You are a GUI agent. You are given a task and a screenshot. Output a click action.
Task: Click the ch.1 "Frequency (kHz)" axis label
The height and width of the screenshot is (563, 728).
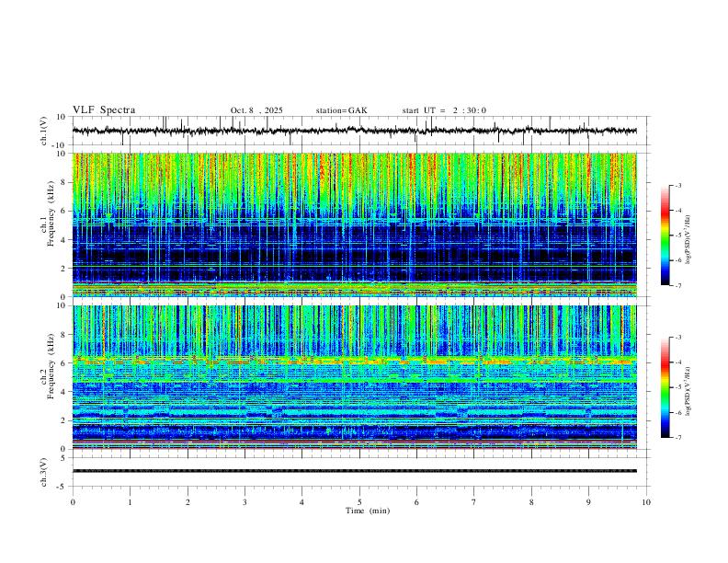51,213
